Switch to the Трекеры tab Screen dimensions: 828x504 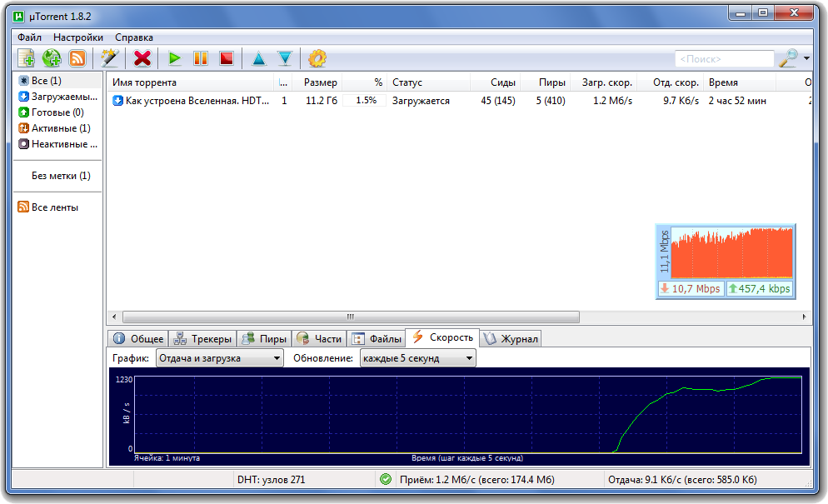[x=202, y=339]
